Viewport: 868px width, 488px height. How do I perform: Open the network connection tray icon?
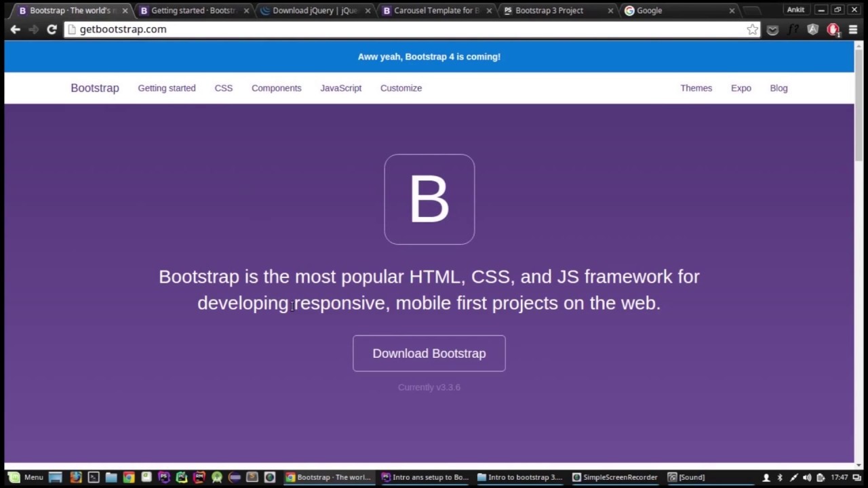coord(793,477)
